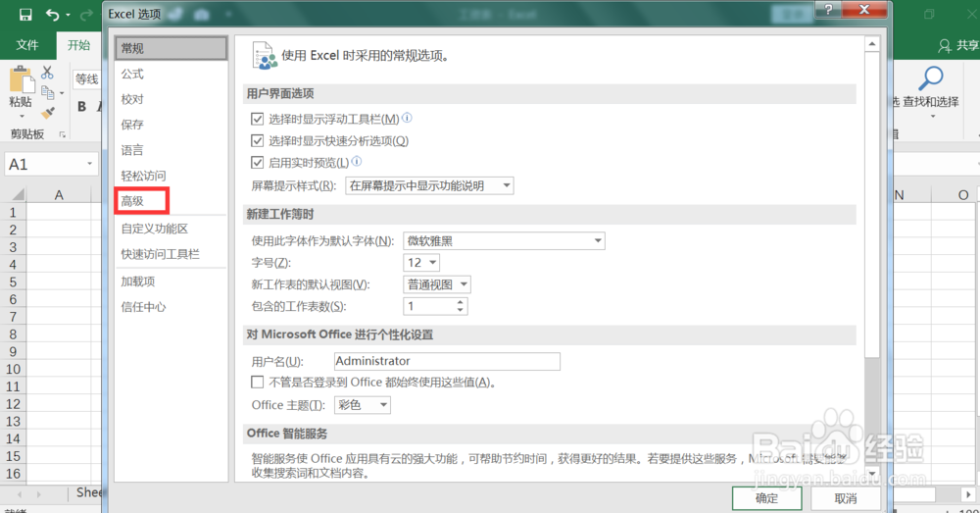Click the dialog Help question mark button
This screenshot has width=980, height=513.
828,9
